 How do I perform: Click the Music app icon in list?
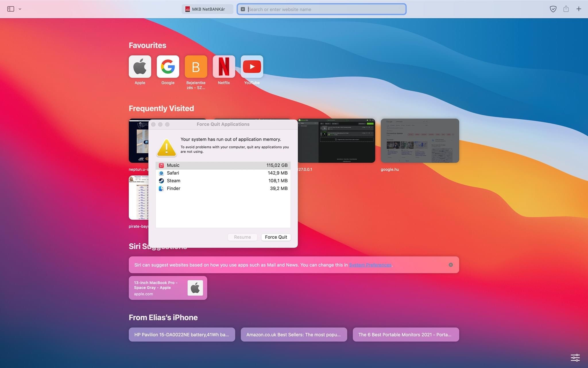(161, 165)
